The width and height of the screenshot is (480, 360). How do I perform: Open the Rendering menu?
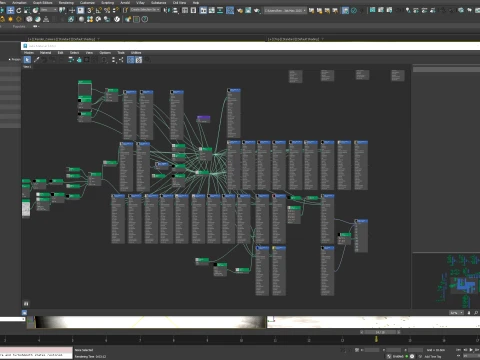[66, 3]
